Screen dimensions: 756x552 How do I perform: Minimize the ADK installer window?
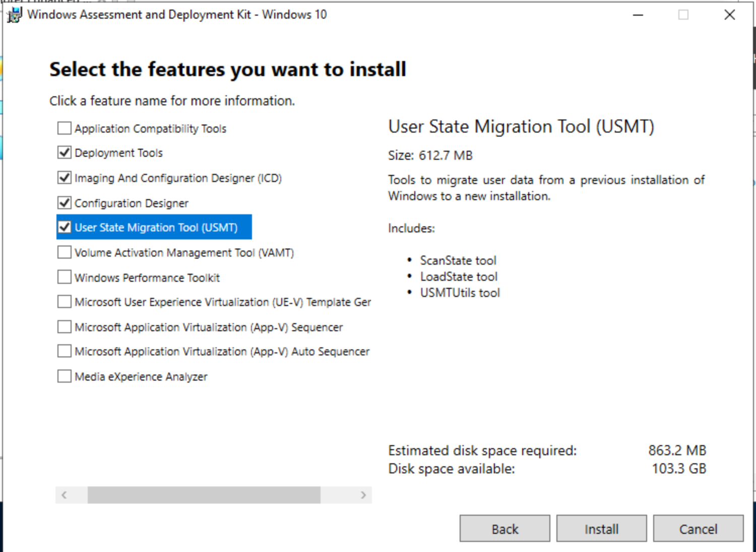click(638, 15)
